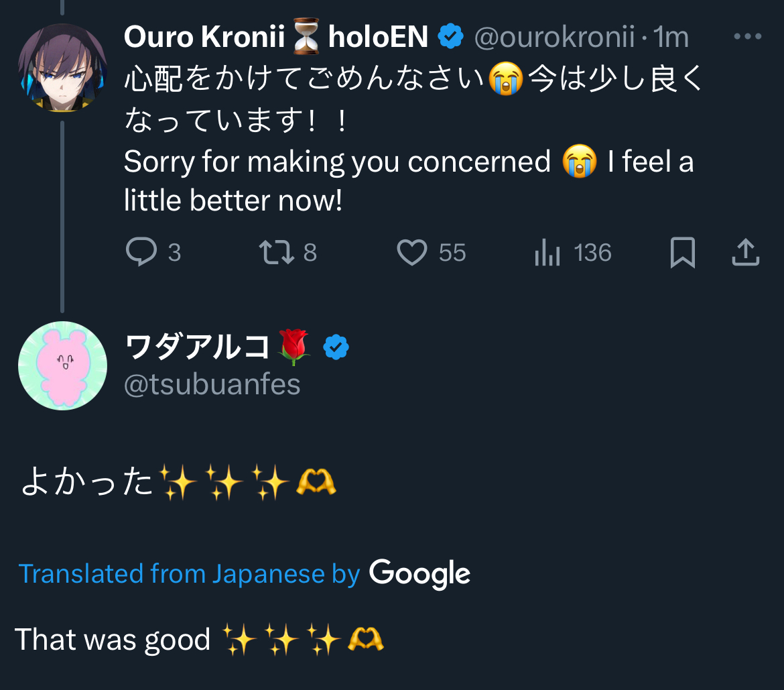Share Kronii's tweet via upload icon
784x690 pixels.
pos(744,253)
